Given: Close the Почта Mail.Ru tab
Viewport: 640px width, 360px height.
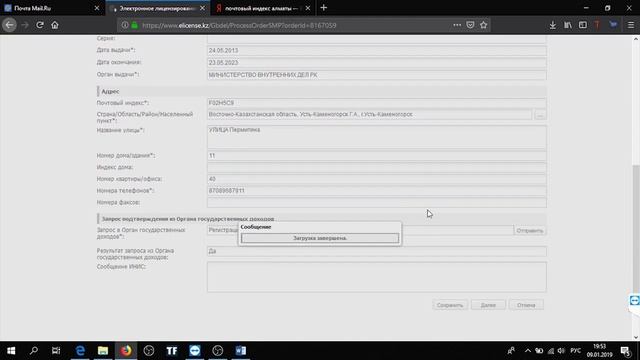Looking at the screenshot, I should click(x=97, y=8).
